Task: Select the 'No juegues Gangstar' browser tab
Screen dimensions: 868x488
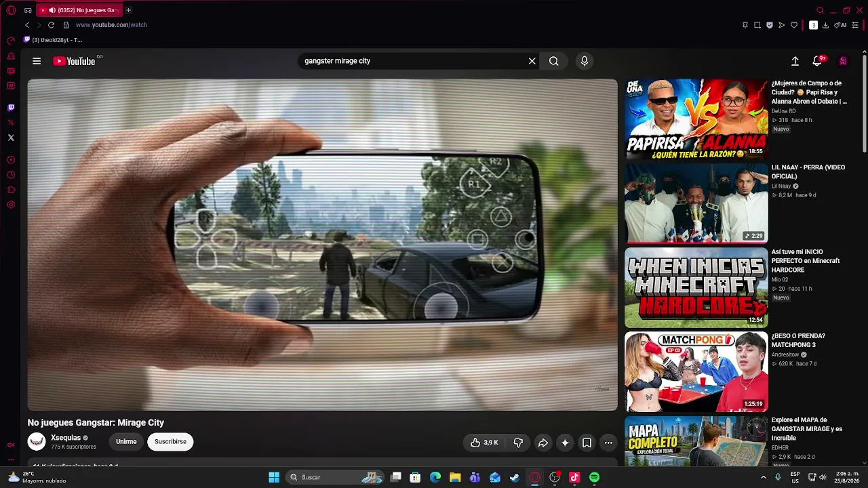Action: pyautogui.click(x=80, y=10)
